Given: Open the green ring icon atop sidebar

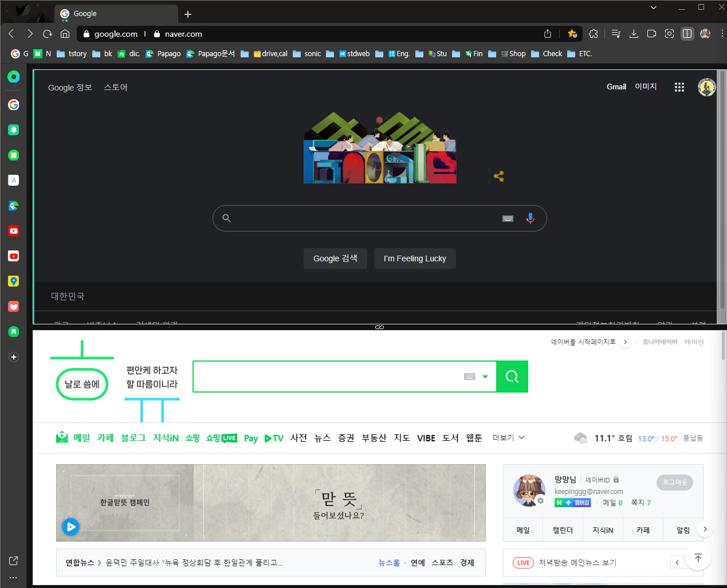Looking at the screenshot, I should pyautogui.click(x=14, y=76).
